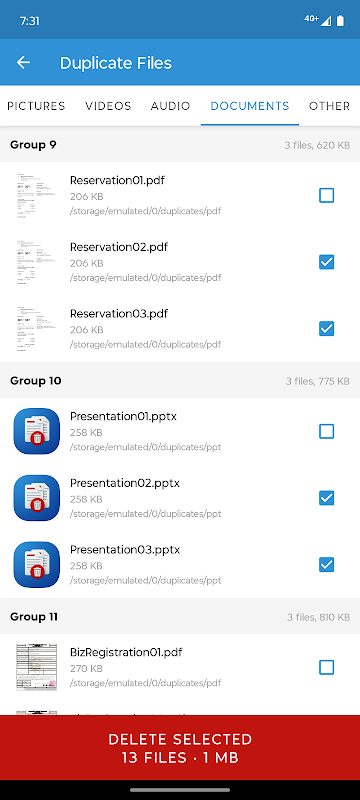Tap Delete Selected 13 Files button
360x800 pixels.
point(180,747)
